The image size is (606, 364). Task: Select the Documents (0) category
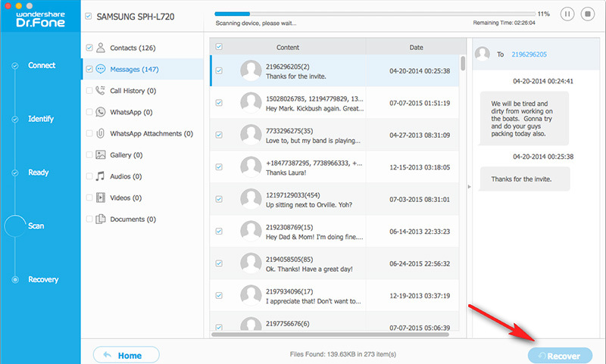click(x=142, y=219)
